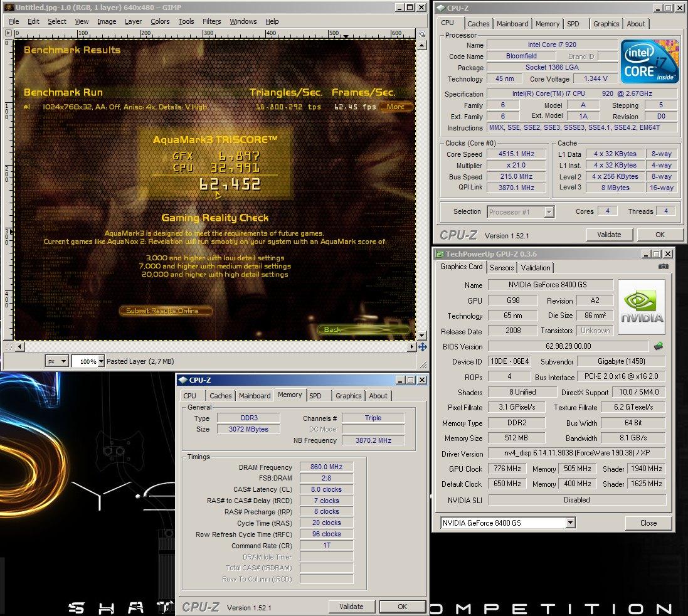
Task: Toggle GIMP quick mask icon at bottom-left
Action: [x=8, y=347]
